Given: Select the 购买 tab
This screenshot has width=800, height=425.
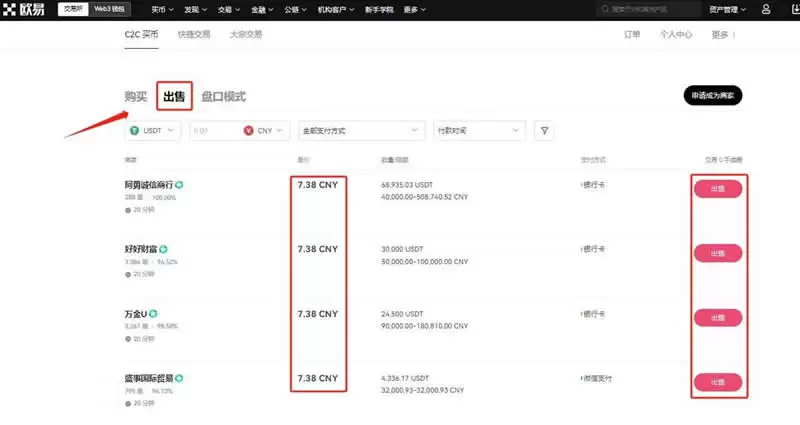Looking at the screenshot, I should click(136, 97).
